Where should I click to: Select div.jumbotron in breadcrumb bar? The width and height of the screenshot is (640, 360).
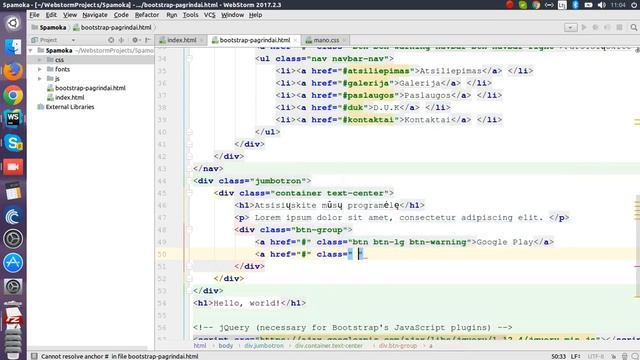click(264, 346)
